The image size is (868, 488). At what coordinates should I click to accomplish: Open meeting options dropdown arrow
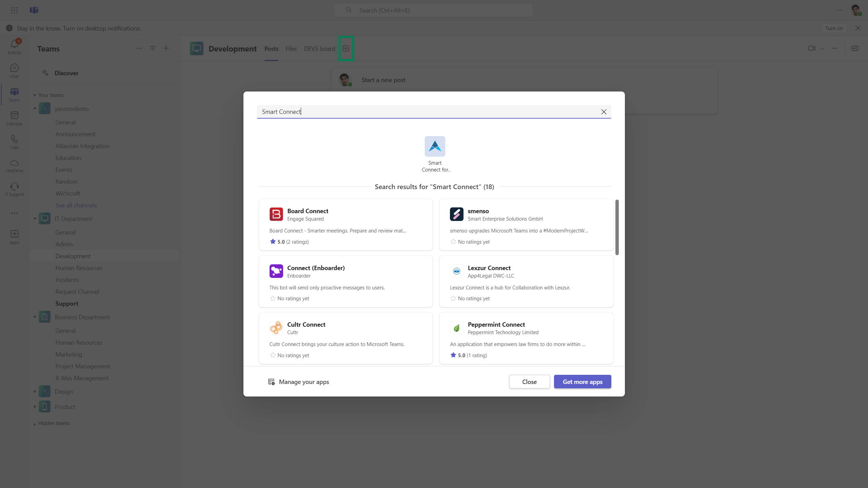pos(822,49)
